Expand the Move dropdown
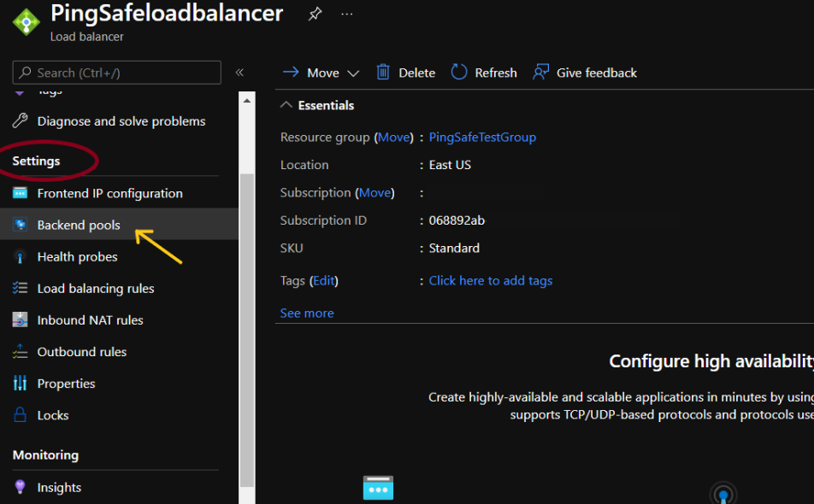Viewport: 814px width, 504px height. 353,73
